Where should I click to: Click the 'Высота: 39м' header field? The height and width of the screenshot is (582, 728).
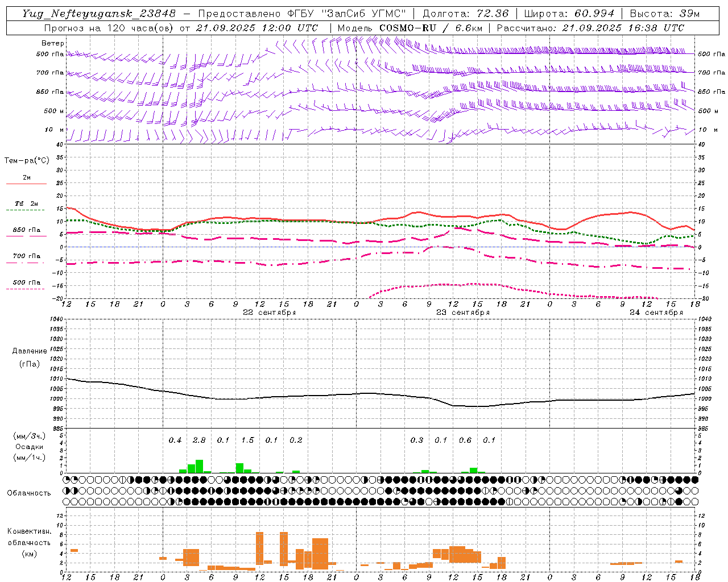click(665, 14)
